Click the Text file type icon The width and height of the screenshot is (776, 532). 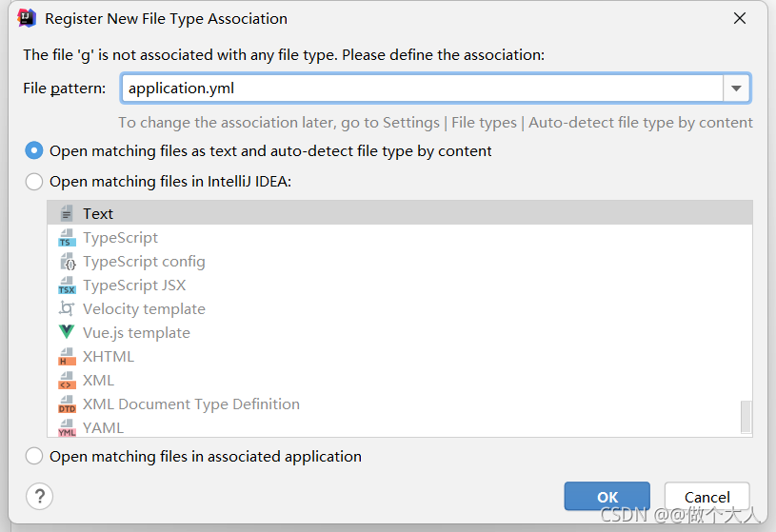(x=67, y=214)
